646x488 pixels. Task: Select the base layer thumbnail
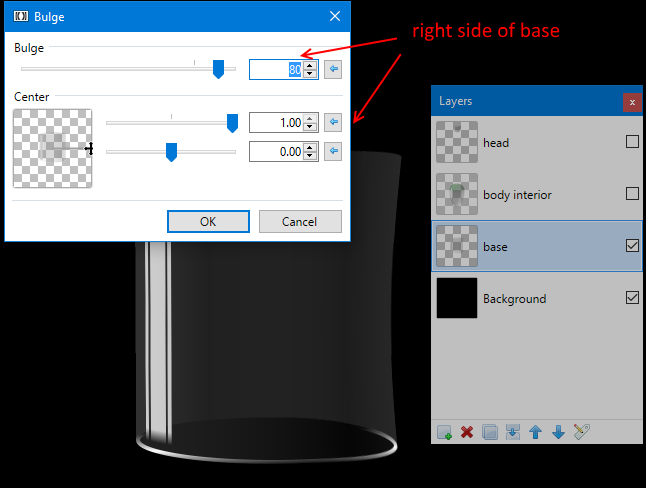457,246
